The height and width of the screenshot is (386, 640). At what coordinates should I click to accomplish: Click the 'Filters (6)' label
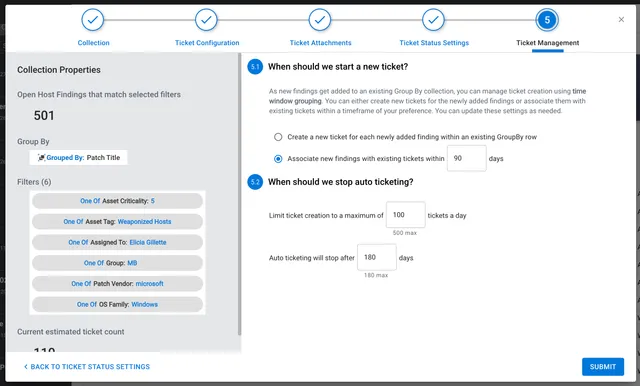tap(34, 182)
